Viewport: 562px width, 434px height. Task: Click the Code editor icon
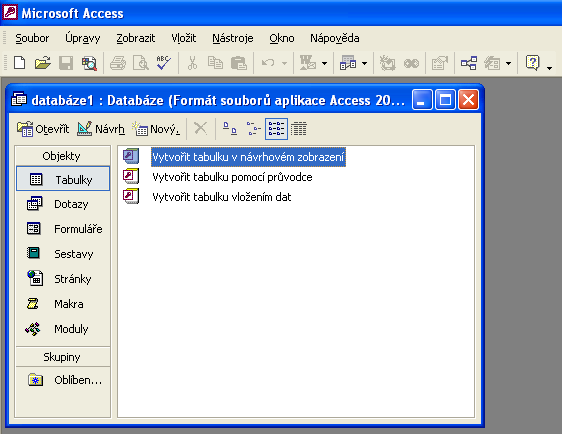click(387, 63)
